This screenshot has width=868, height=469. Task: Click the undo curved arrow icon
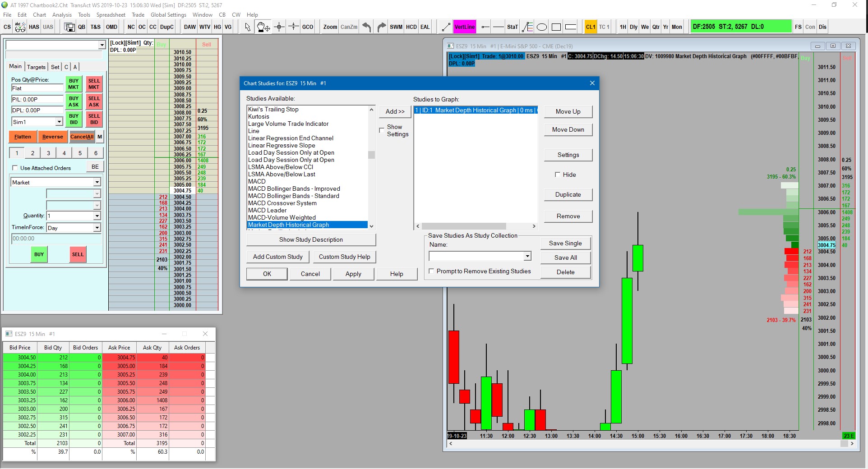coord(366,27)
